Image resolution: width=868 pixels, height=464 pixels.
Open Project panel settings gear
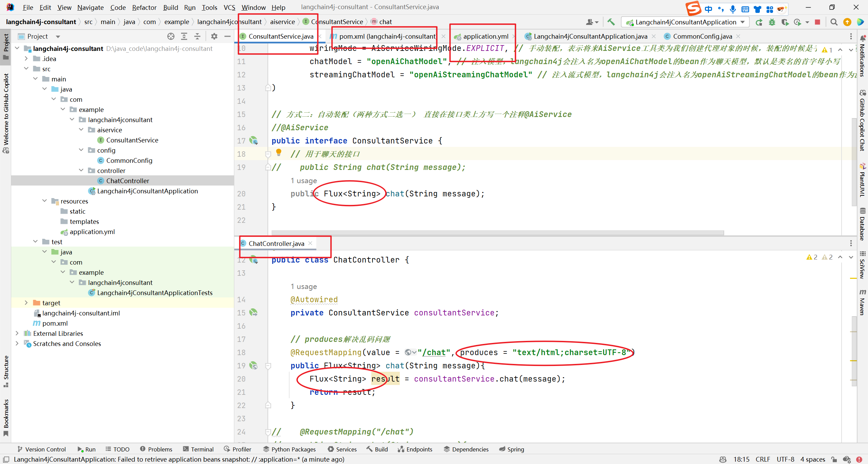[x=214, y=36]
